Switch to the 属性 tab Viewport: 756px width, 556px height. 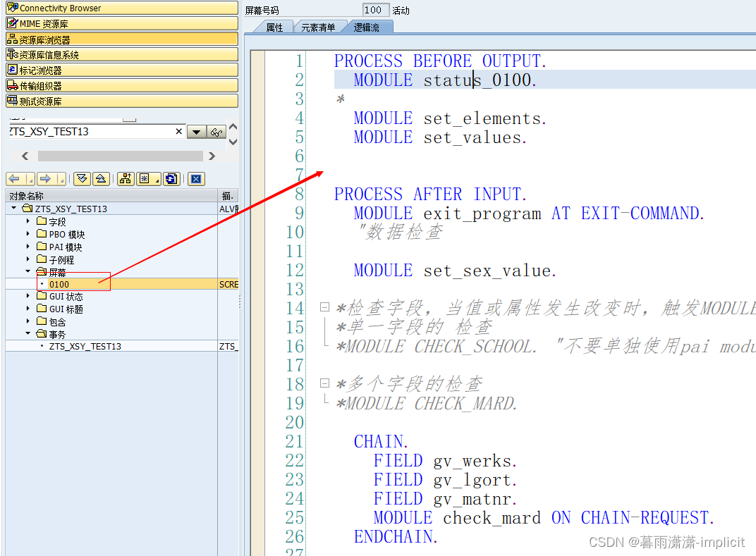274,27
